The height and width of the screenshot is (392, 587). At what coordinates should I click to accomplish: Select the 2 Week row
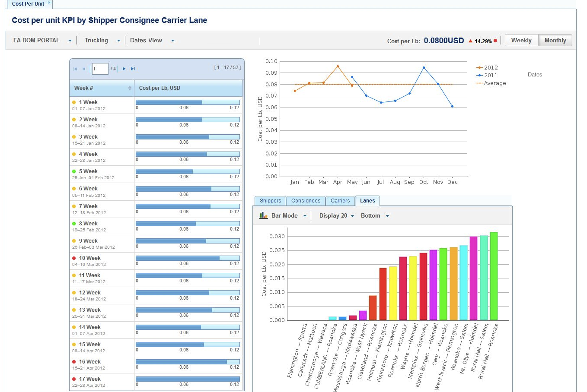(x=157, y=123)
